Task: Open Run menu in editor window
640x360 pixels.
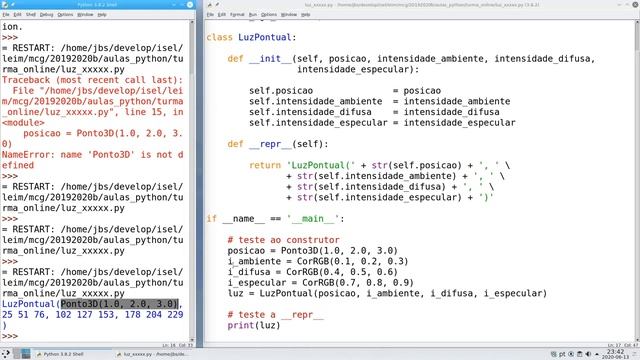Action: [253, 14]
